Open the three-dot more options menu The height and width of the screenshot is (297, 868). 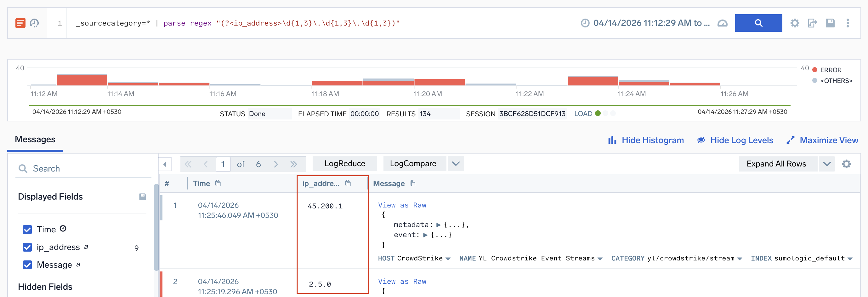pyautogui.click(x=848, y=23)
